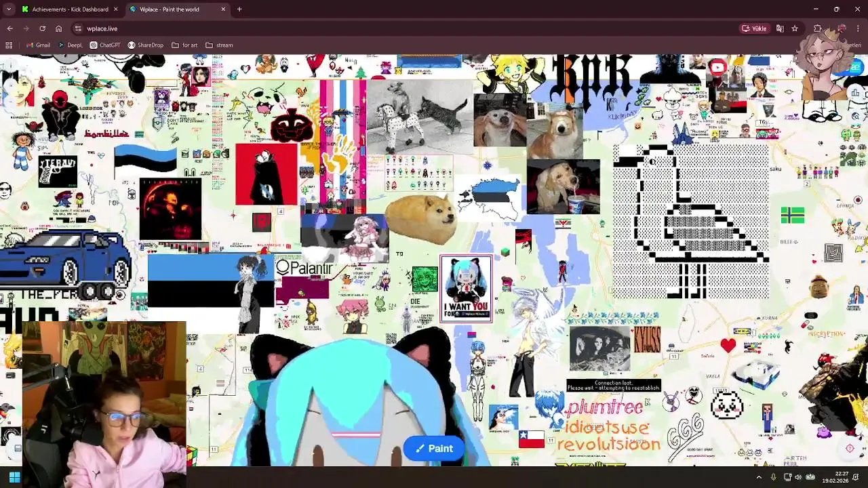The height and width of the screenshot is (488, 868).
Task: Click the Yükle install button
Action: 754,28
